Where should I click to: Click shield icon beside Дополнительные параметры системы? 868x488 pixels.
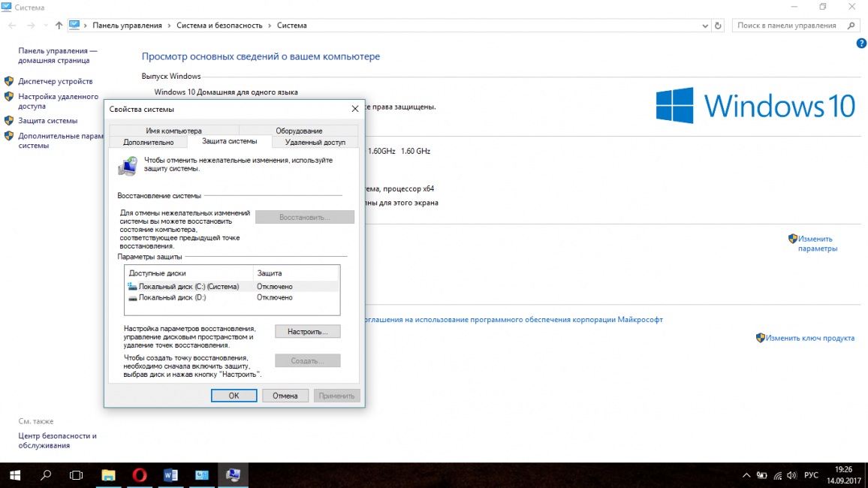(x=9, y=136)
